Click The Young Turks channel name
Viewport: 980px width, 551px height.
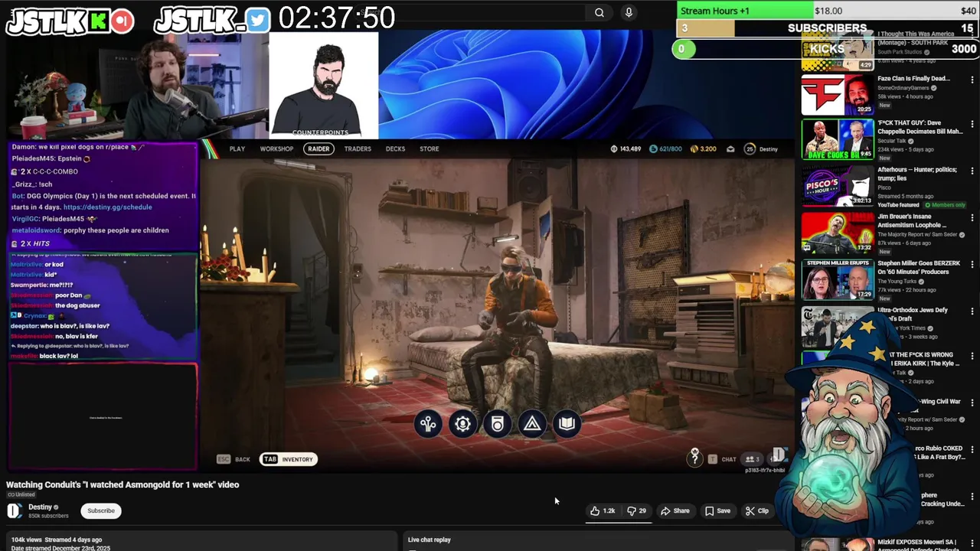[898, 282]
